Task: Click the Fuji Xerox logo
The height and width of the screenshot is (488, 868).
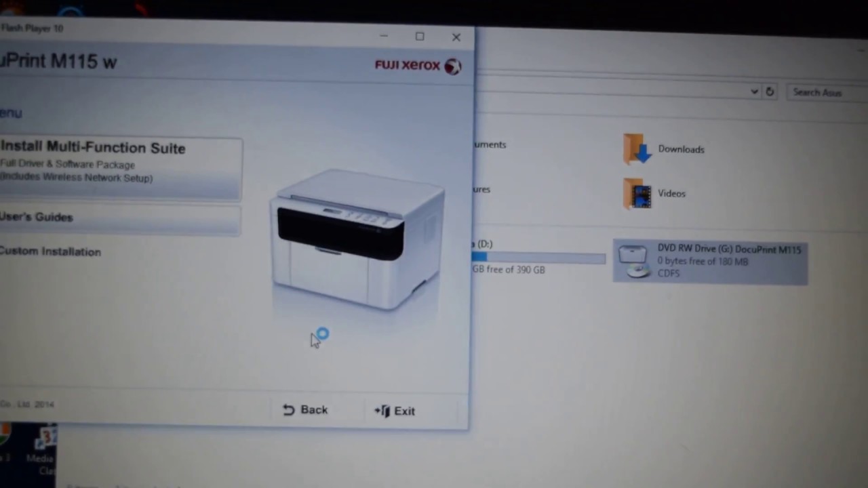Action: pyautogui.click(x=418, y=65)
